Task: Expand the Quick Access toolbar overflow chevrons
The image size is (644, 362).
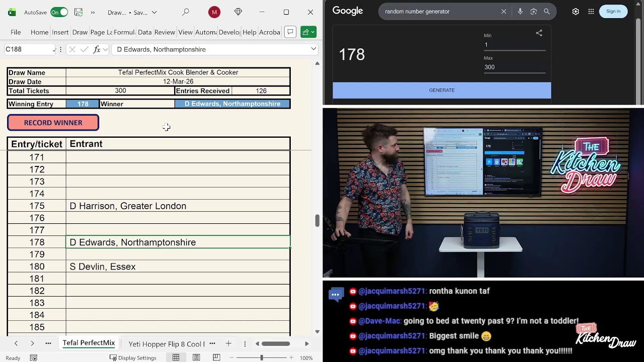Action: [93, 13]
